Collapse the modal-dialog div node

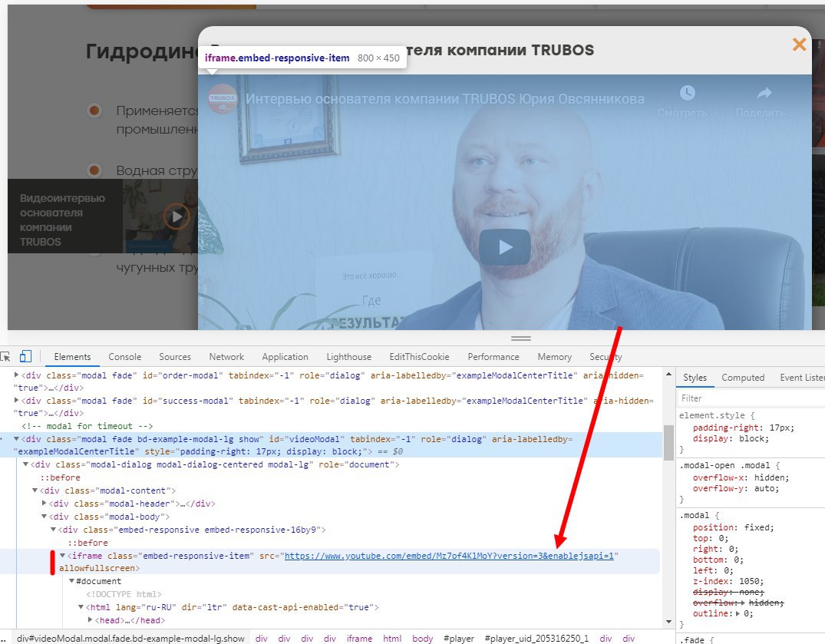(26, 464)
